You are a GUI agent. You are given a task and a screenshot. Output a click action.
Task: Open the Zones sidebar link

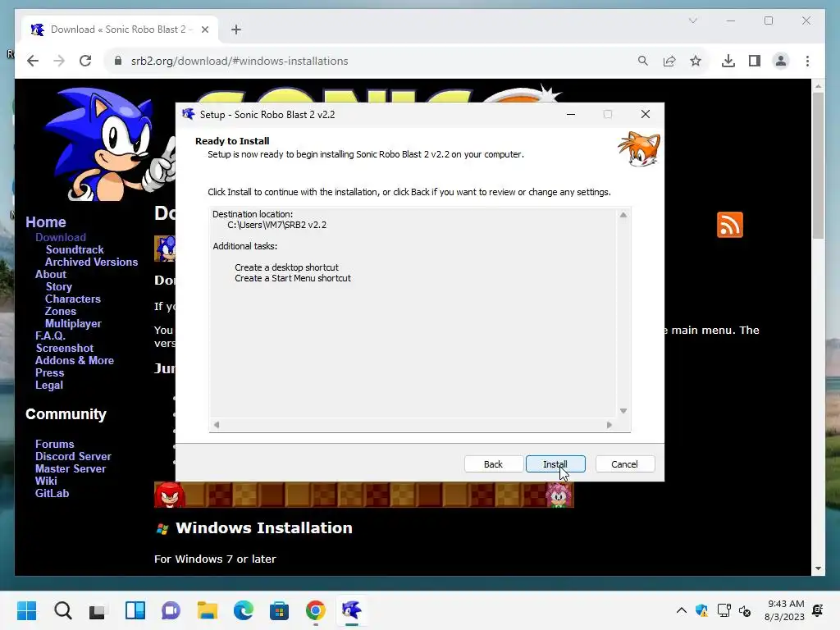point(61,311)
